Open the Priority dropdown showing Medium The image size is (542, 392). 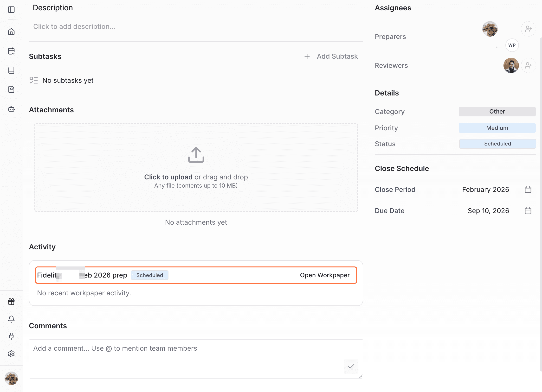[497, 128]
